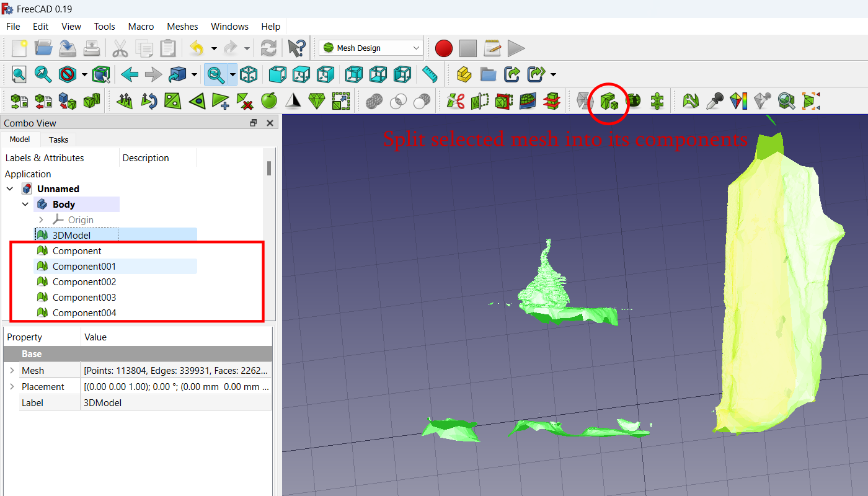Harmonize the mesh normals
The height and width of the screenshot is (496, 868).
pos(124,100)
